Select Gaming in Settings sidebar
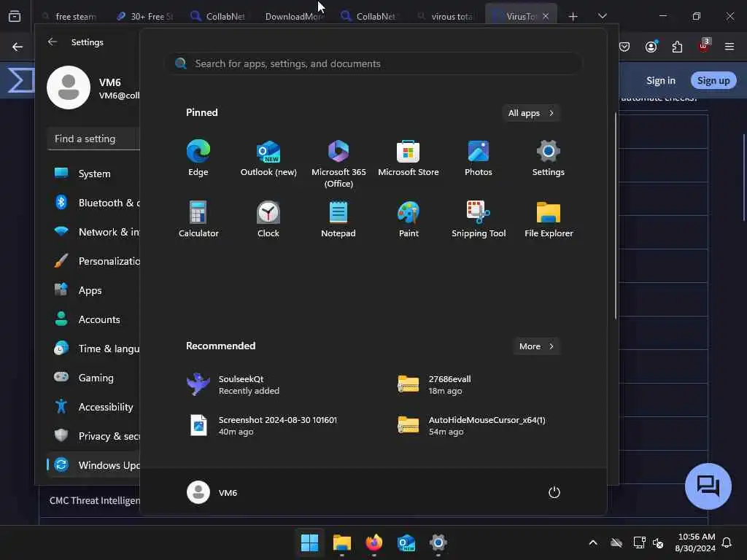 (x=93, y=378)
